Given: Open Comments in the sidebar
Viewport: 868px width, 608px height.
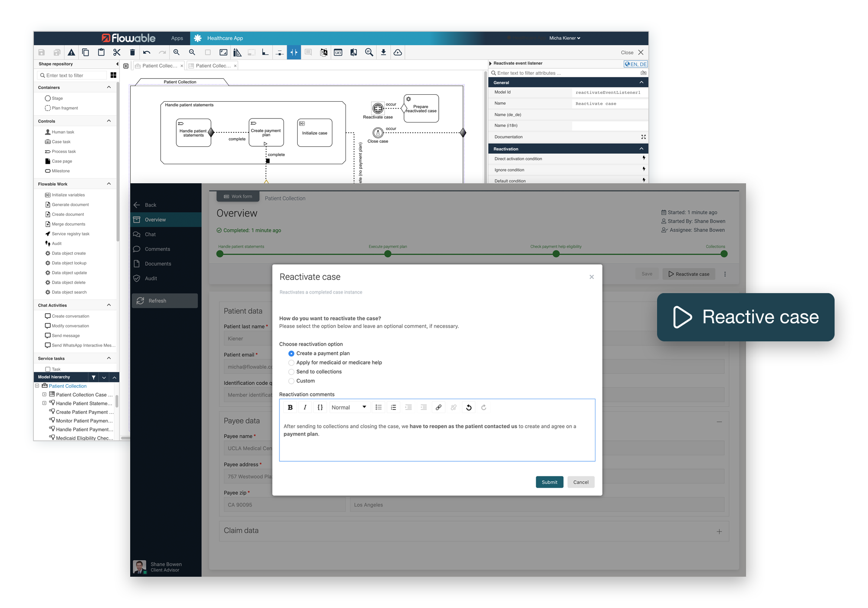Looking at the screenshot, I should tap(166, 249).
